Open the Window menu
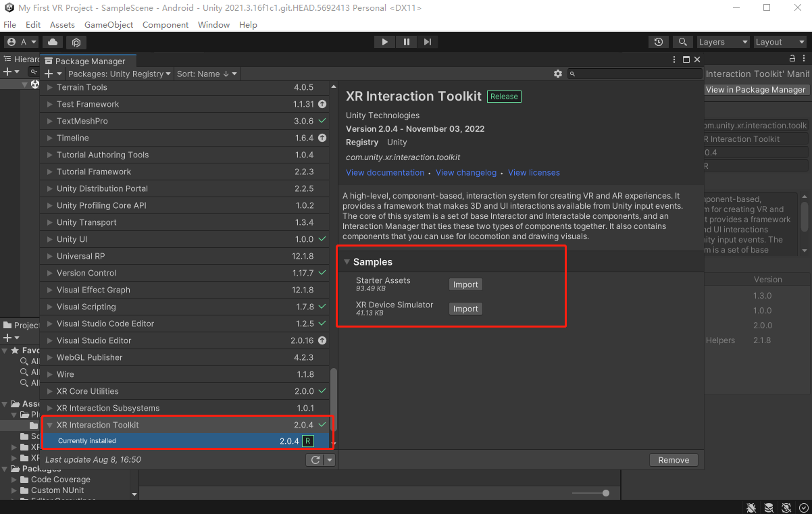This screenshot has width=812, height=514. tap(213, 24)
